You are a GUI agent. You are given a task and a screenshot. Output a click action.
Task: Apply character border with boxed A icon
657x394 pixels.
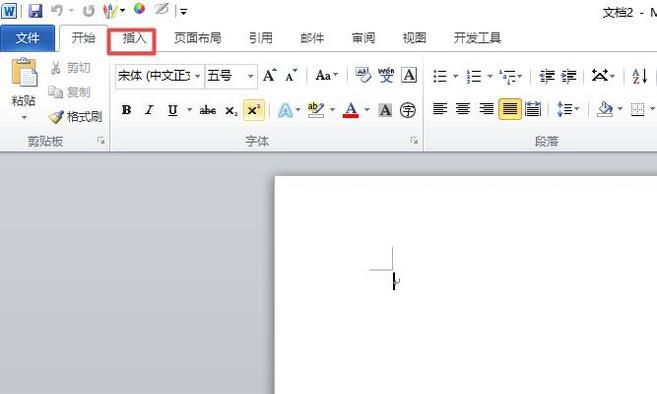pos(409,75)
